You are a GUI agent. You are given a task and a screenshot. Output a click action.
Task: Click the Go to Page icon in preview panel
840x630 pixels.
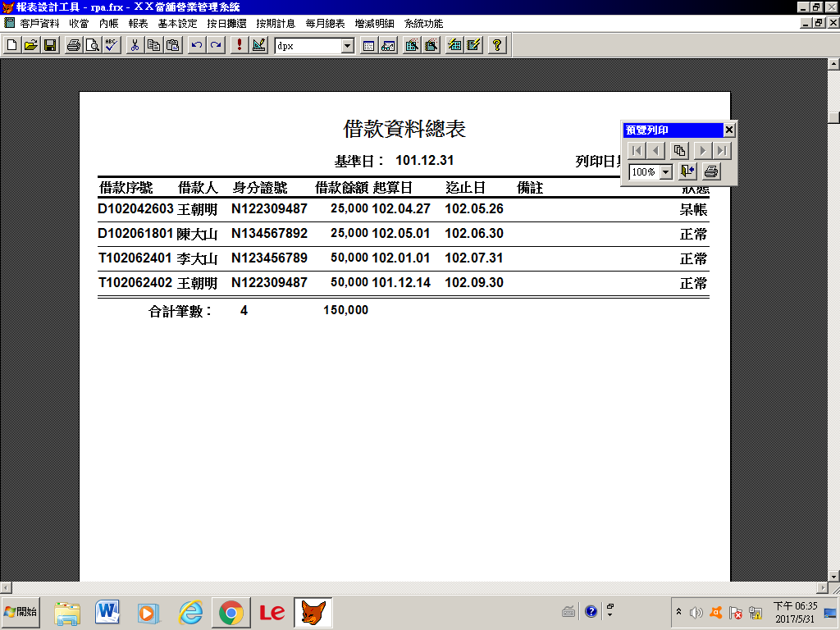[x=679, y=150]
